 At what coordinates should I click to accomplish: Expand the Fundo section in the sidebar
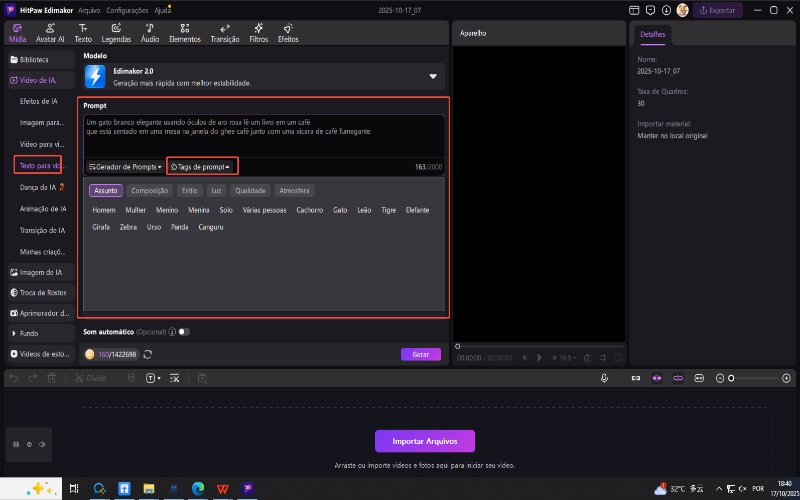[x=41, y=333]
